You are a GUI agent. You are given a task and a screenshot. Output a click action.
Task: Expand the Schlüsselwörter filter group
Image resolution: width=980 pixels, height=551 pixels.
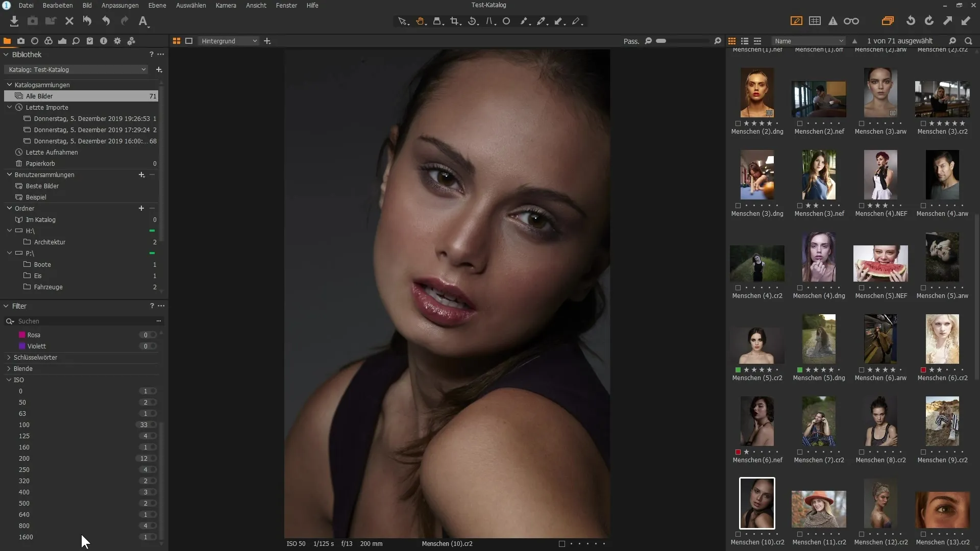(9, 358)
